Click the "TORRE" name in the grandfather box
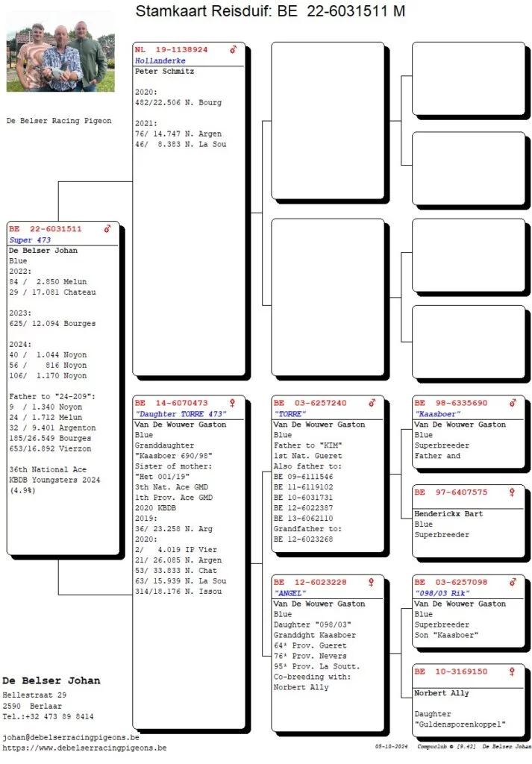Screen dimensions: 532x764 click(x=288, y=414)
